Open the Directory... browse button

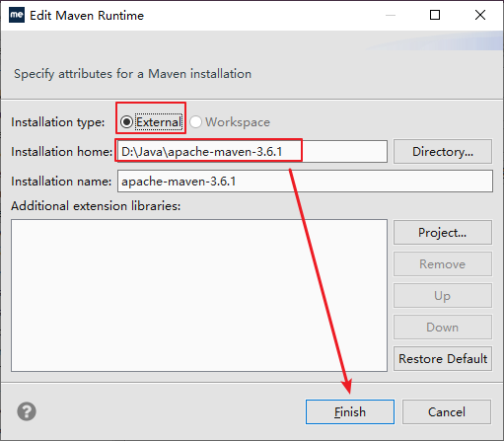tap(443, 152)
